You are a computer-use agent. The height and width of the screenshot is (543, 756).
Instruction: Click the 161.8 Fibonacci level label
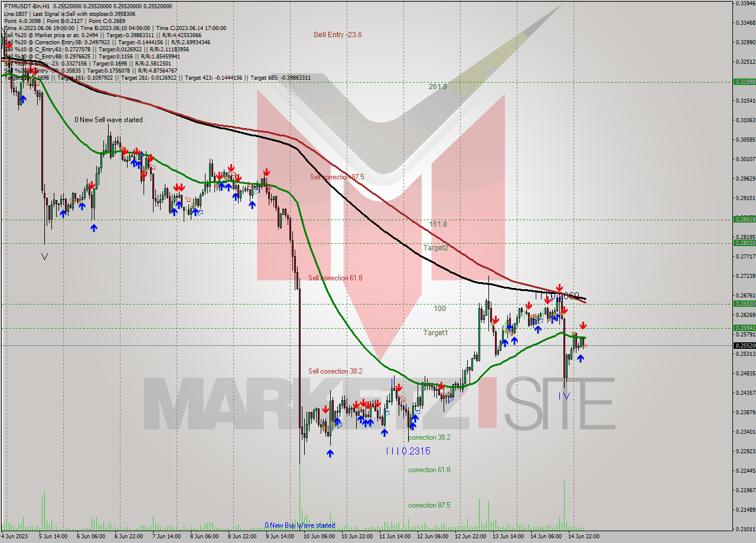coord(438,224)
